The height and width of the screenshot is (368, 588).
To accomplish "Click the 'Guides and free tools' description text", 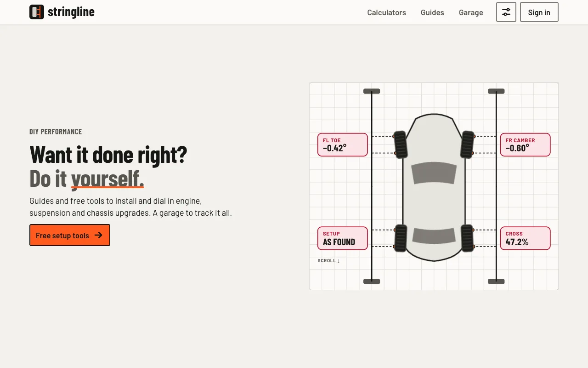I will coord(130,207).
